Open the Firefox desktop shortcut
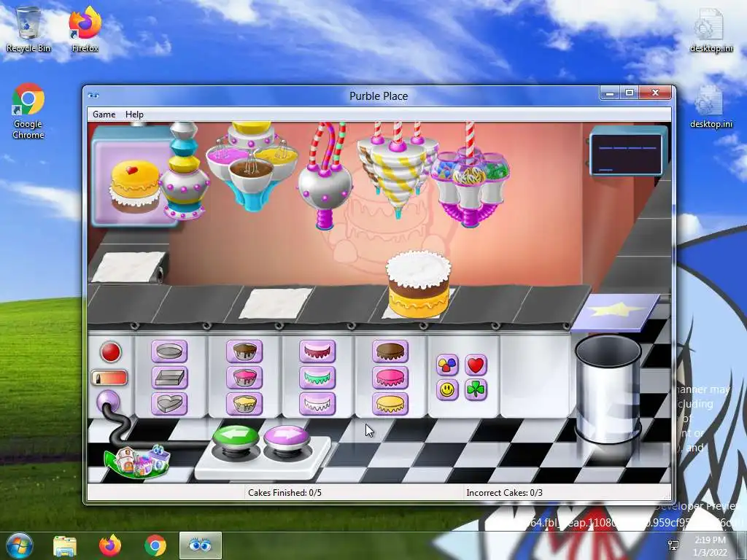Screen dimensions: 747x560 85,29
